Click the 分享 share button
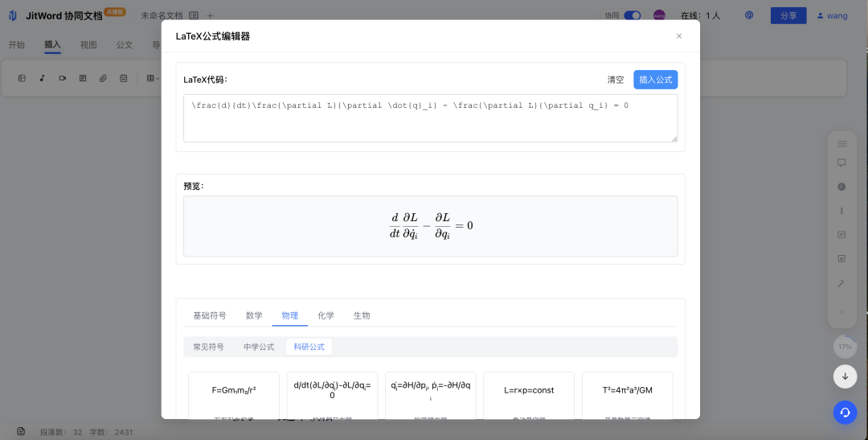Viewport: 868px width, 440px height. pyautogui.click(x=788, y=15)
